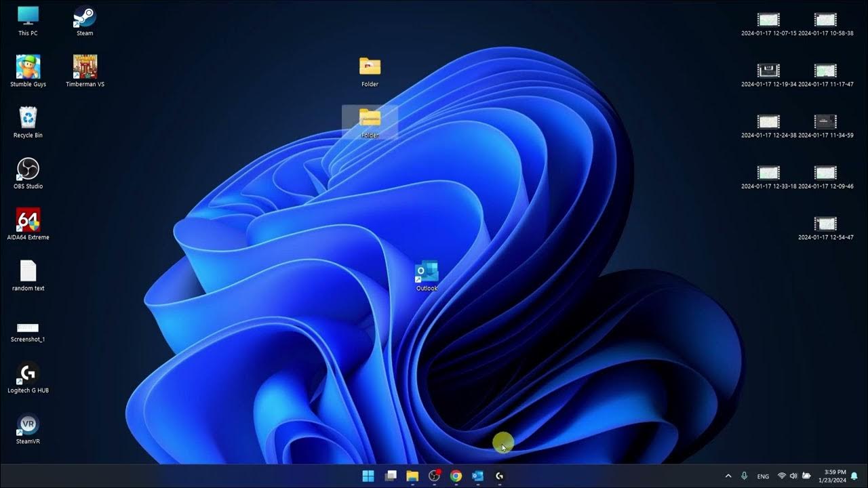Open File Explorer from the taskbar
Screen dimensions: 868x488
[412, 476]
